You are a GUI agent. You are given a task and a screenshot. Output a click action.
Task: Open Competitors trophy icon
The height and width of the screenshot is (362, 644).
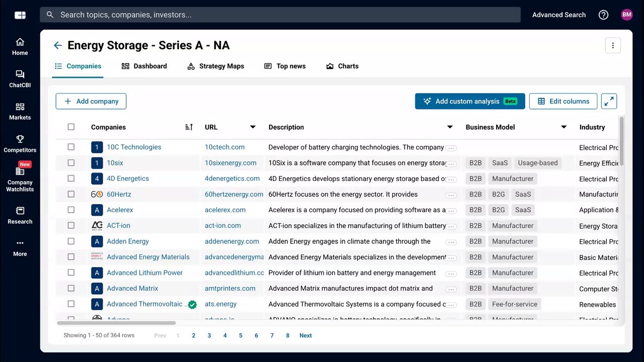pyautogui.click(x=20, y=139)
